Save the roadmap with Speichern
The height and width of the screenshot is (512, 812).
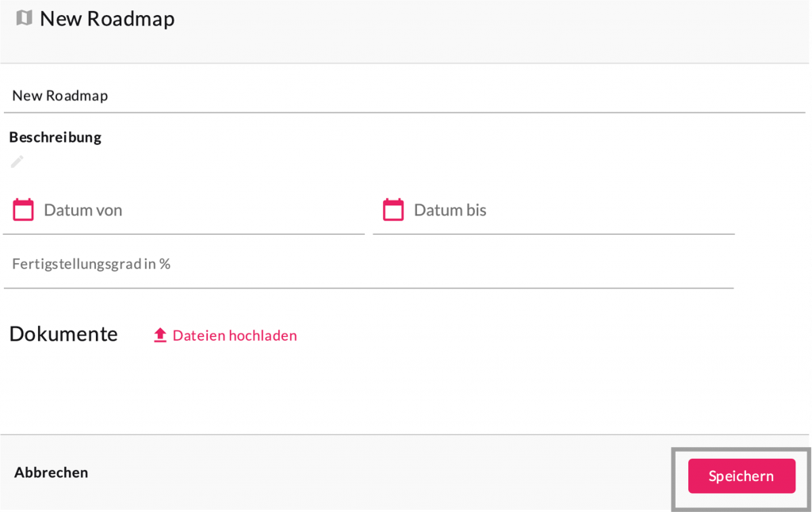741,476
